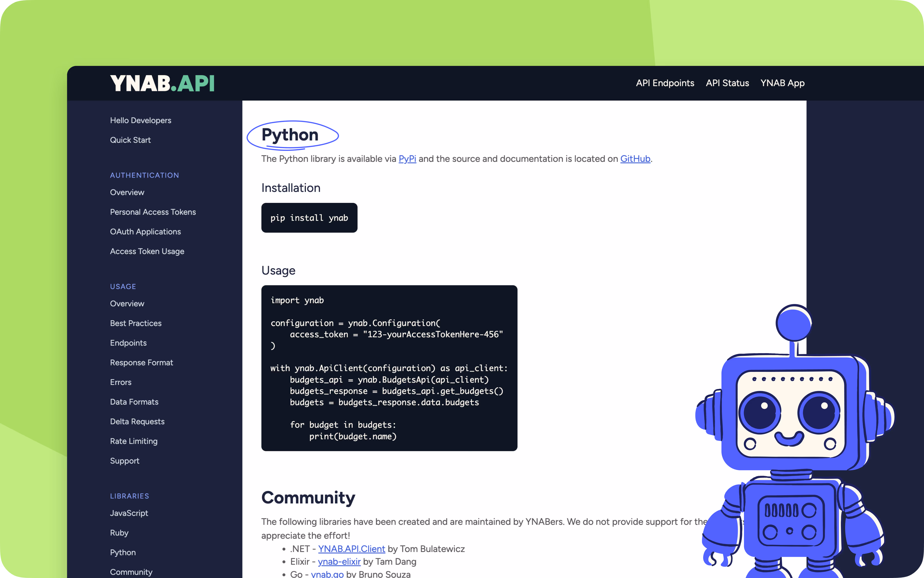Go to Errors sidebar link

pyautogui.click(x=121, y=382)
